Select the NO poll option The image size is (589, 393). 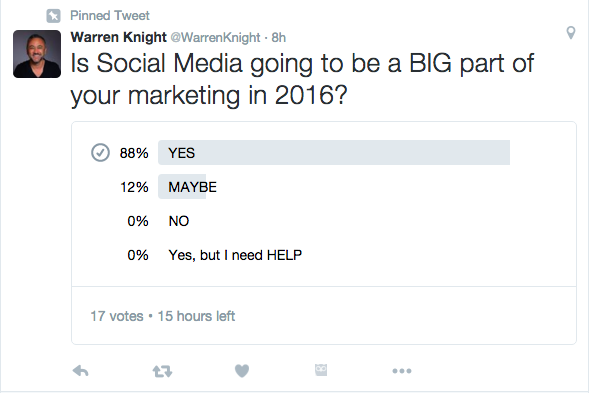pyautogui.click(x=179, y=221)
